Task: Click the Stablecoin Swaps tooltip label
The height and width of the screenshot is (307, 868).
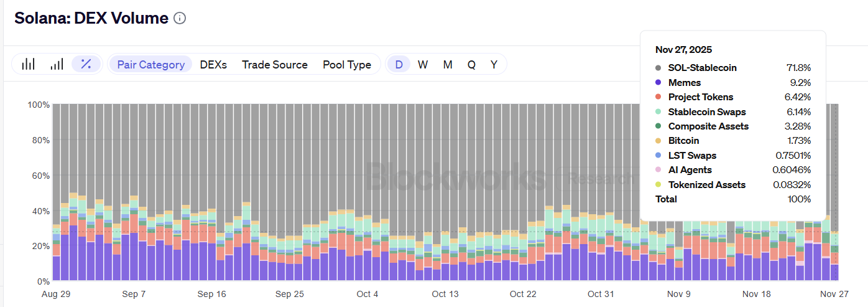Action: 707,112
